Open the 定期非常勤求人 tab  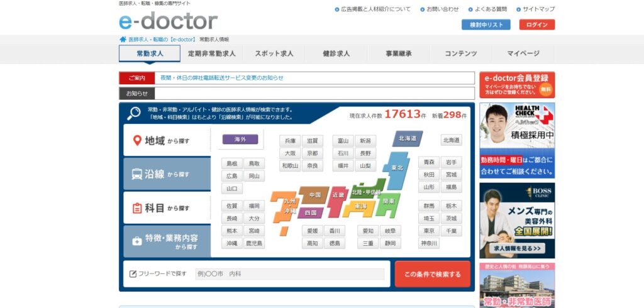tap(211, 53)
